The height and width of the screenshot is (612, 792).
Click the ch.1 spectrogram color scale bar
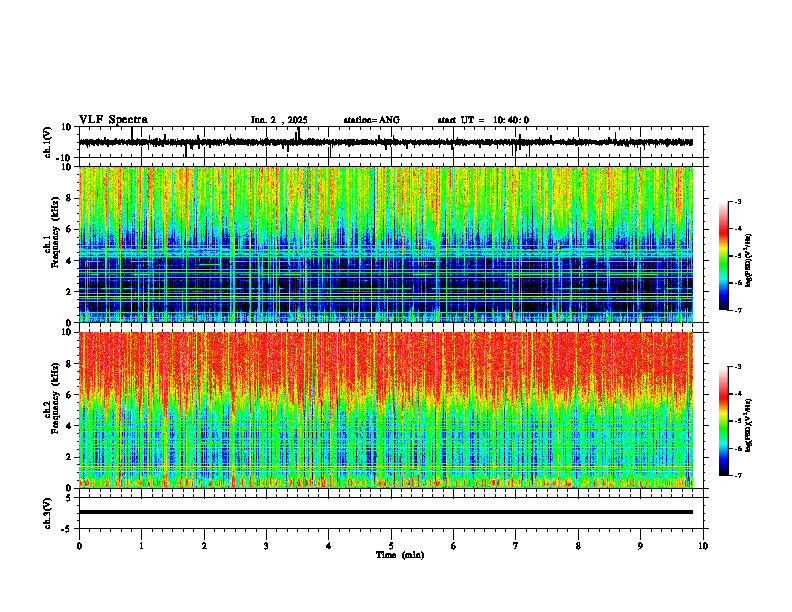click(x=724, y=256)
